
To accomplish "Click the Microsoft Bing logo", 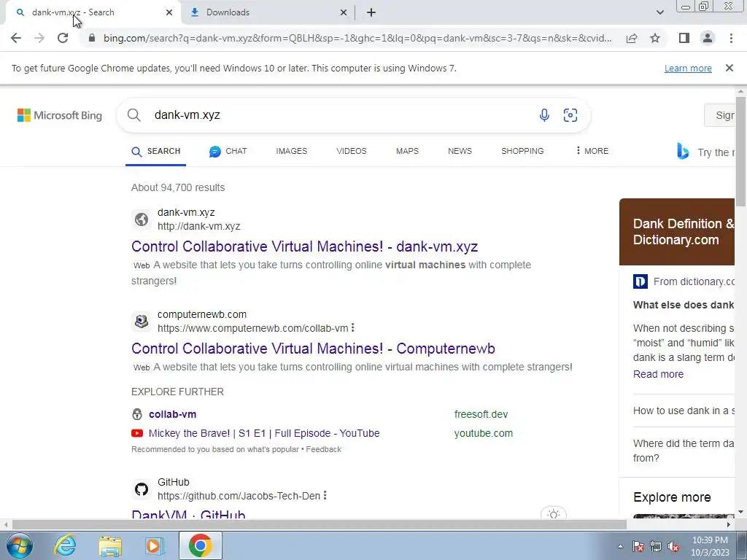I will coord(60,115).
